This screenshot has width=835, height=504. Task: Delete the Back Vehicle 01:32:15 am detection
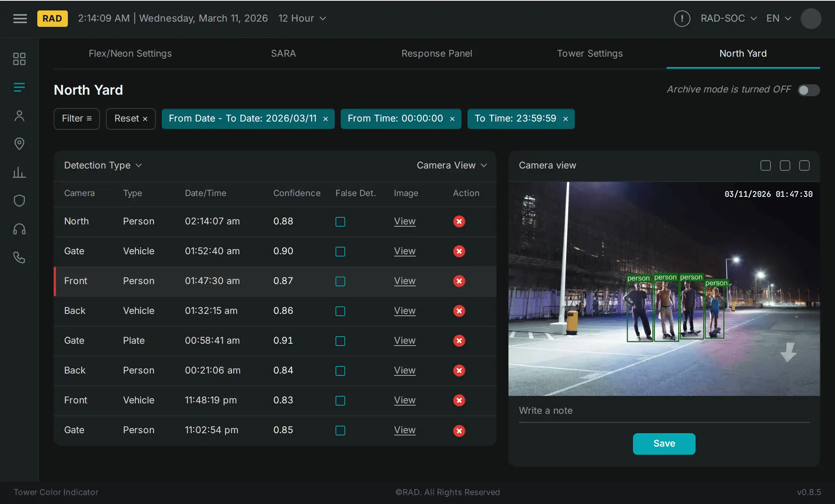pos(459,311)
